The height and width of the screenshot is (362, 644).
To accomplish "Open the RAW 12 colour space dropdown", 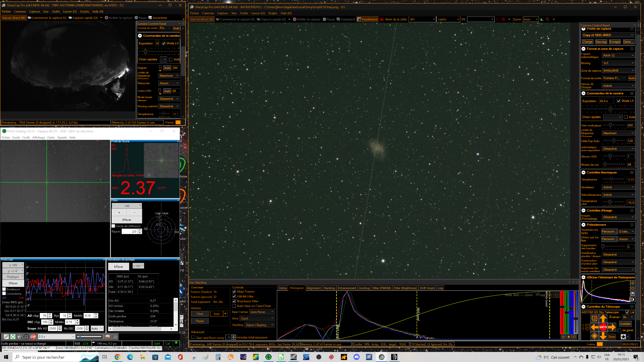I will [x=618, y=55].
